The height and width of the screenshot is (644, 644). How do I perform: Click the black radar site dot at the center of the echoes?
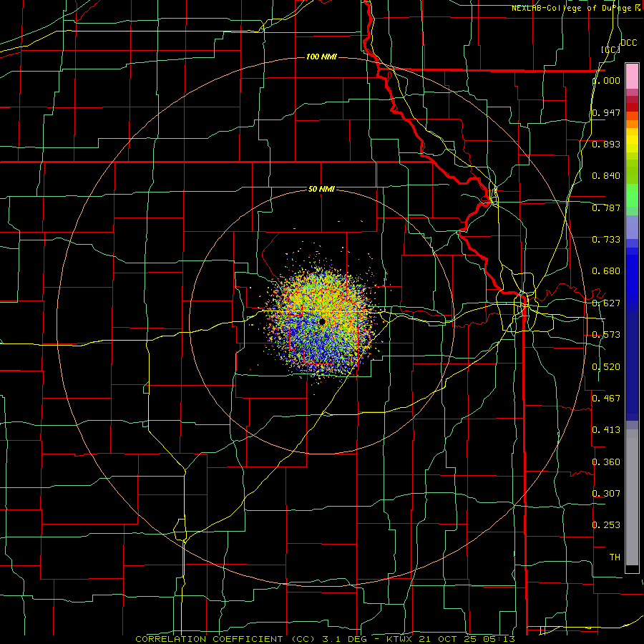tap(321, 321)
